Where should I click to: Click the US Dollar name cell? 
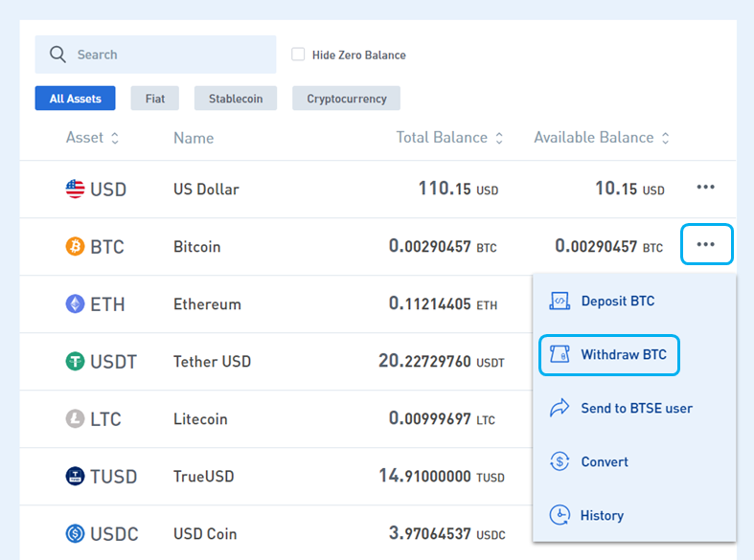coord(206,190)
